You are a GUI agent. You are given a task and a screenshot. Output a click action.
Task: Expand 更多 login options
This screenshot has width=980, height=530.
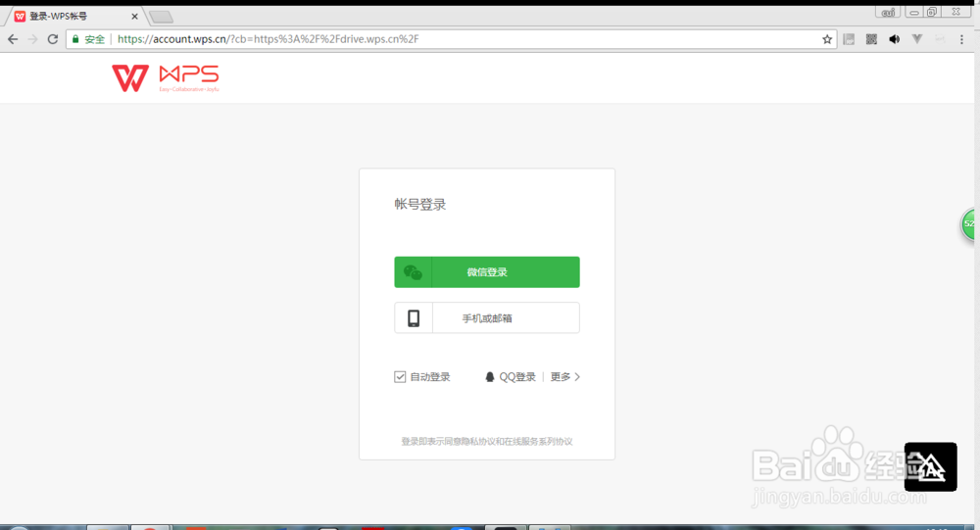pos(565,377)
